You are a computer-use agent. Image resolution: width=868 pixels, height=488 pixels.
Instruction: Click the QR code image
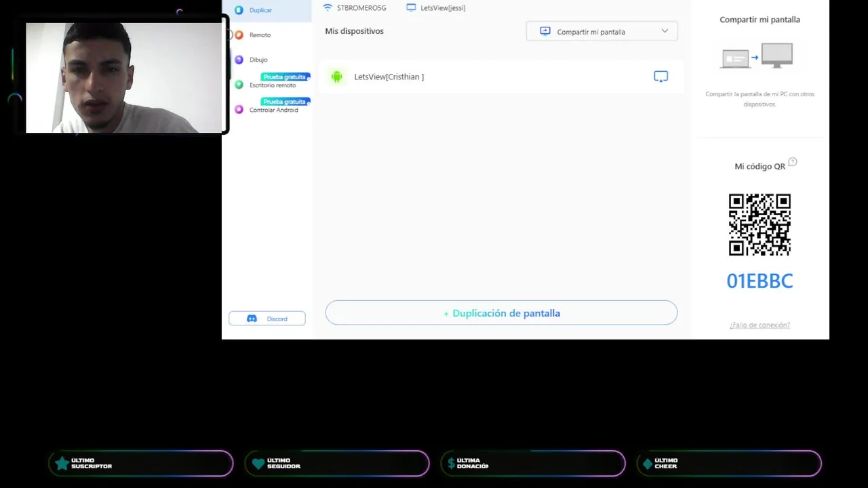click(x=759, y=224)
